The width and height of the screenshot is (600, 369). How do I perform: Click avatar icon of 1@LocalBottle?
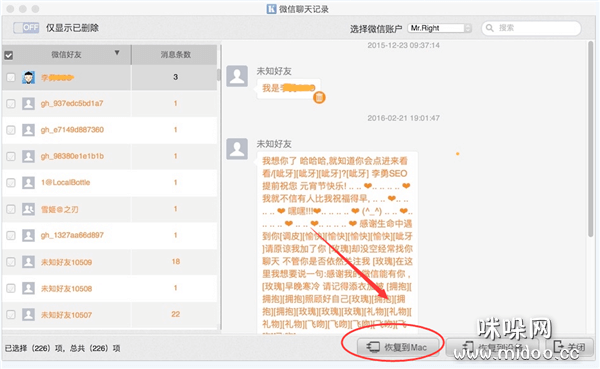pyautogui.click(x=28, y=183)
